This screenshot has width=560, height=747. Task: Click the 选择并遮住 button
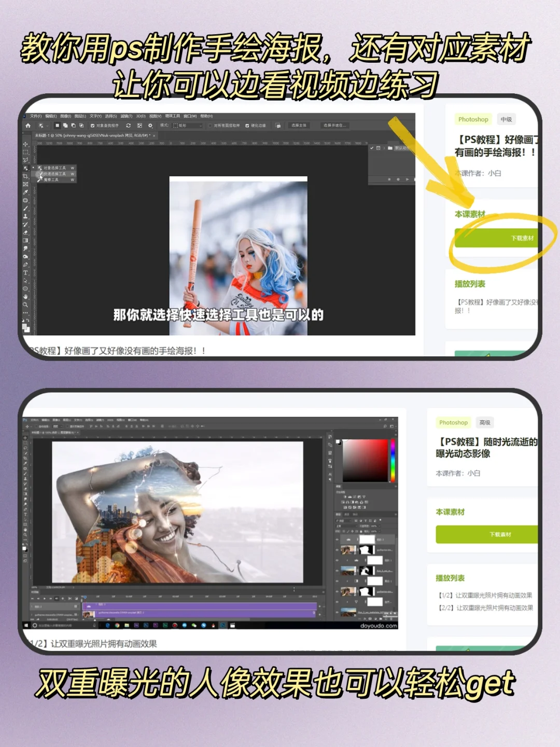point(334,126)
